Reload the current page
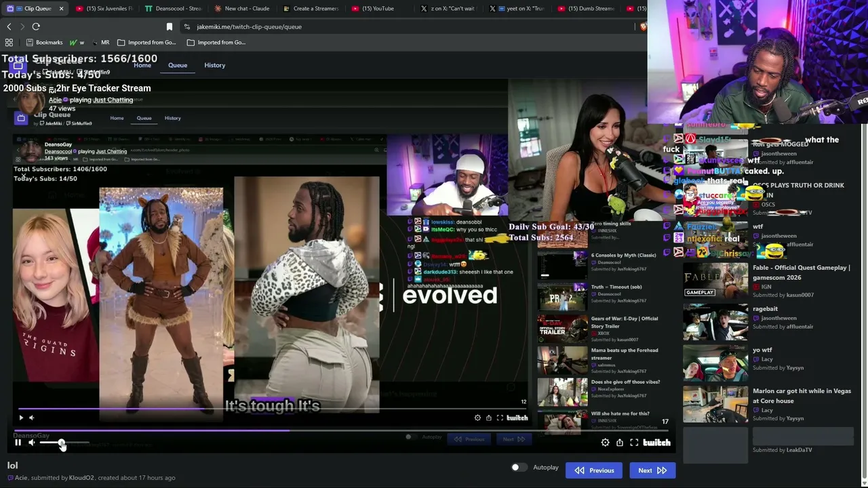The width and height of the screenshot is (868, 488). (x=36, y=26)
